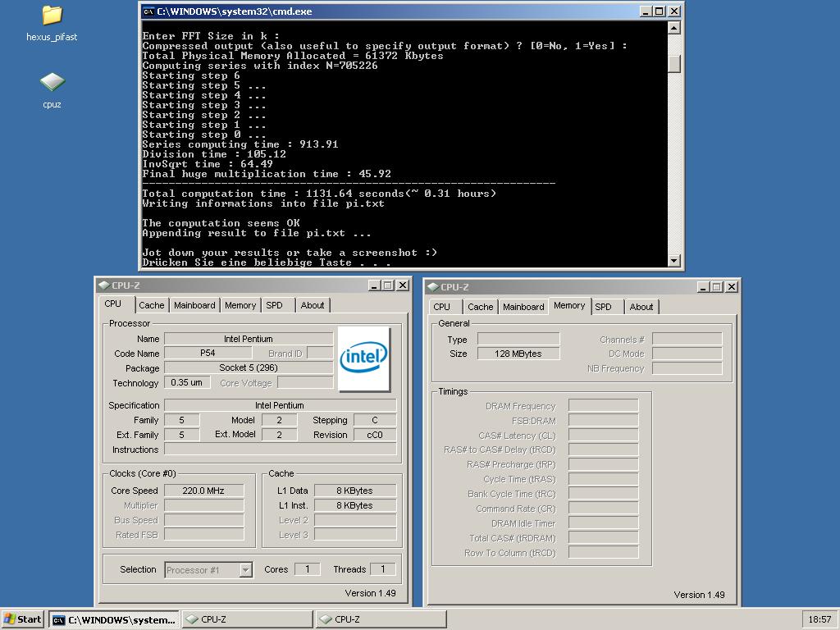This screenshot has width=840, height=630.
Task: Select CPU tab in left CPU-Z window
Action: (113, 304)
